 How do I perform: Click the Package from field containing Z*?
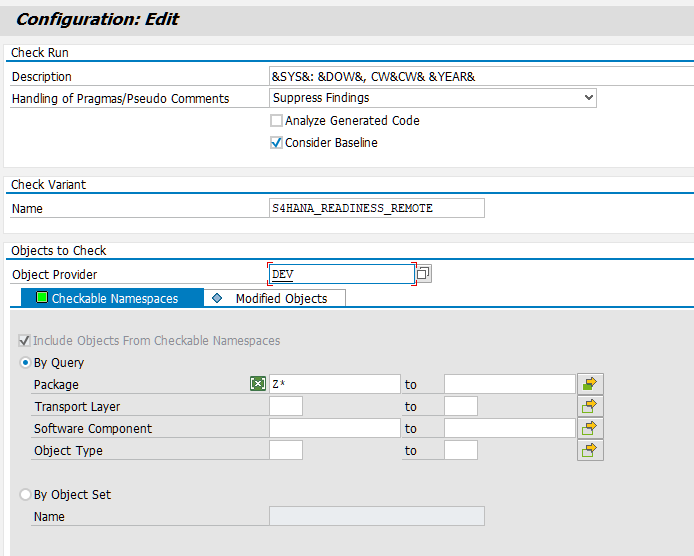coord(335,384)
